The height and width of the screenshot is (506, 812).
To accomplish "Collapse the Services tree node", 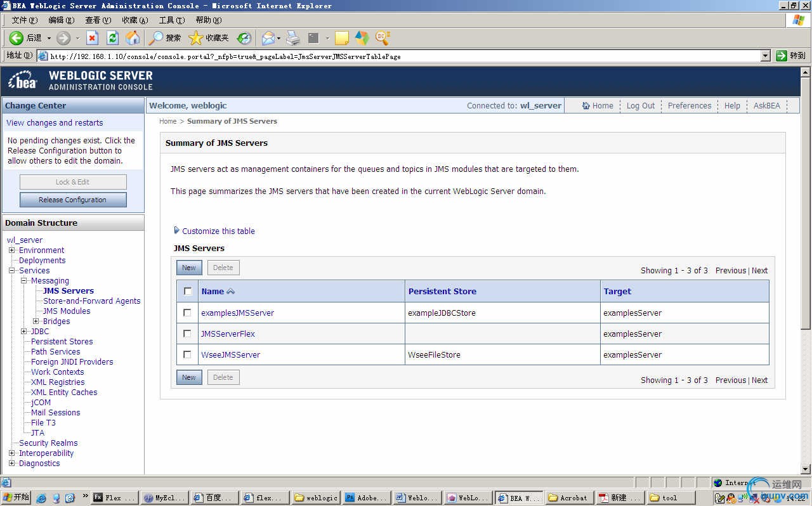I will [12, 271].
